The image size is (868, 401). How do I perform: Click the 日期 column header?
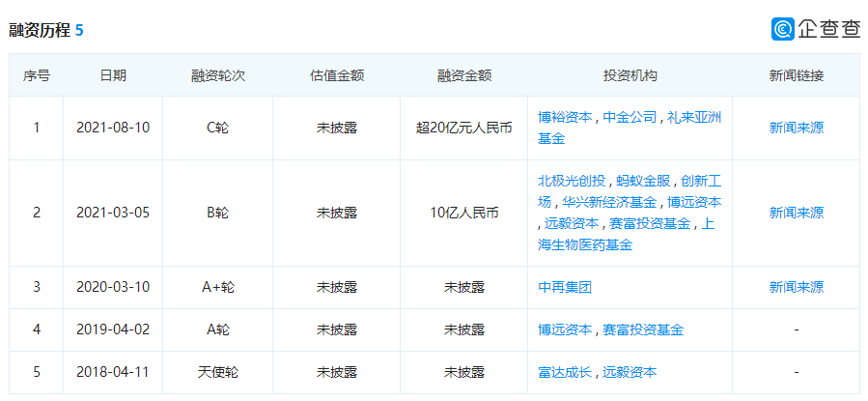(x=113, y=76)
